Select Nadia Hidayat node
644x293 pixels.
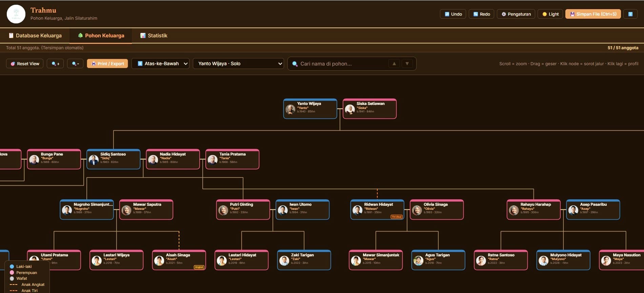173,159
